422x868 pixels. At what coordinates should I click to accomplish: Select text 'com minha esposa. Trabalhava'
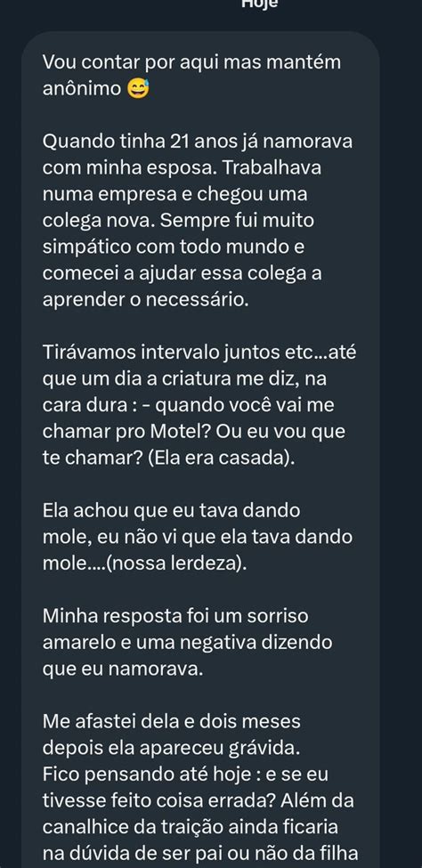(182, 169)
